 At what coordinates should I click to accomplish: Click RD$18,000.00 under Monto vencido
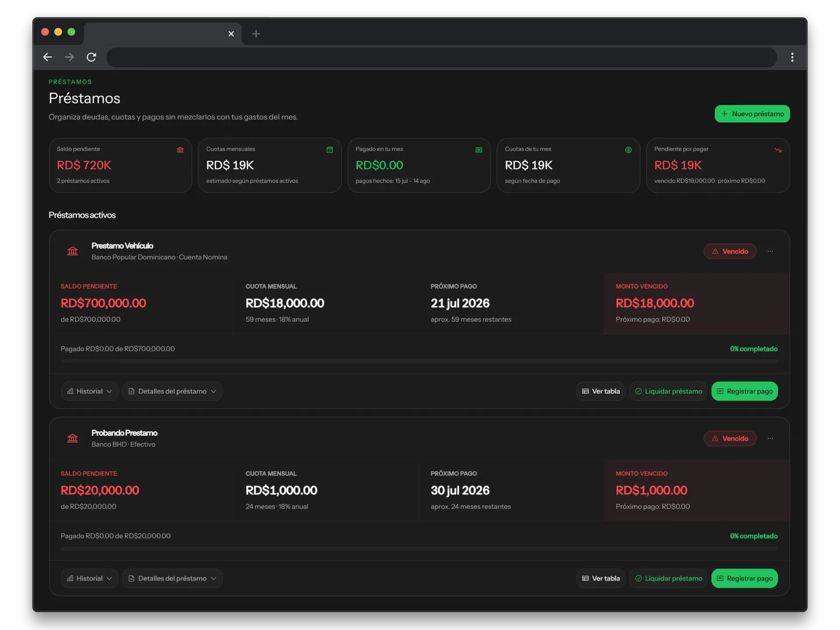click(654, 303)
